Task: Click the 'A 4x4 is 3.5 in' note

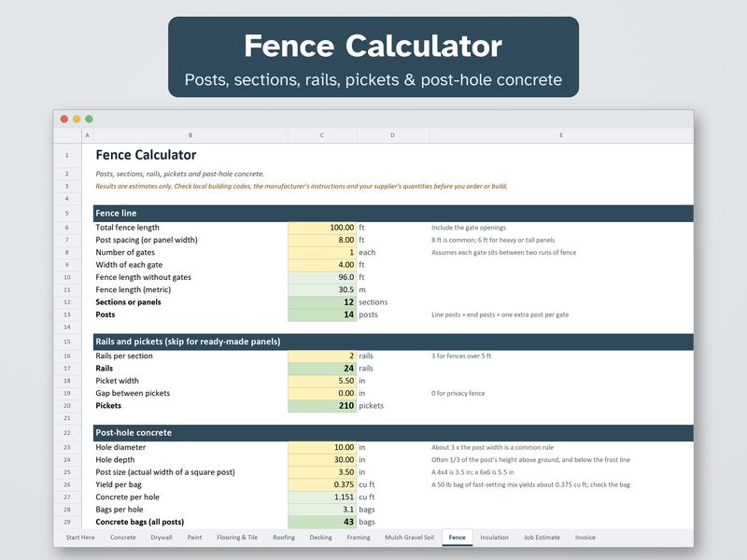Action: pyautogui.click(x=472, y=472)
